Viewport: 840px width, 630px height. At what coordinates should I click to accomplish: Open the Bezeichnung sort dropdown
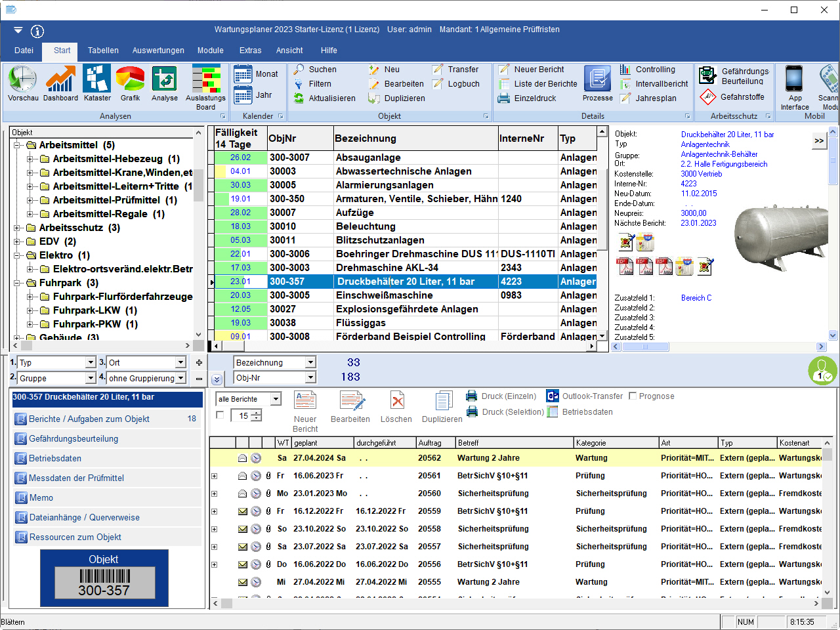(x=310, y=362)
